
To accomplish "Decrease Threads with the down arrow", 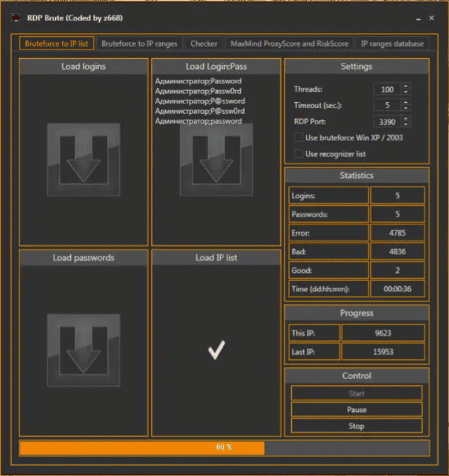I will (x=406, y=92).
